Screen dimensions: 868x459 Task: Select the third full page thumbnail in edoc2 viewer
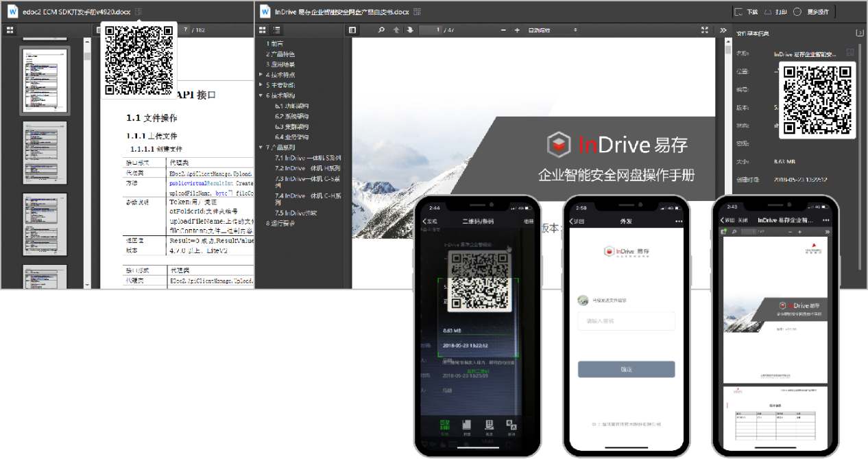point(45,224)
